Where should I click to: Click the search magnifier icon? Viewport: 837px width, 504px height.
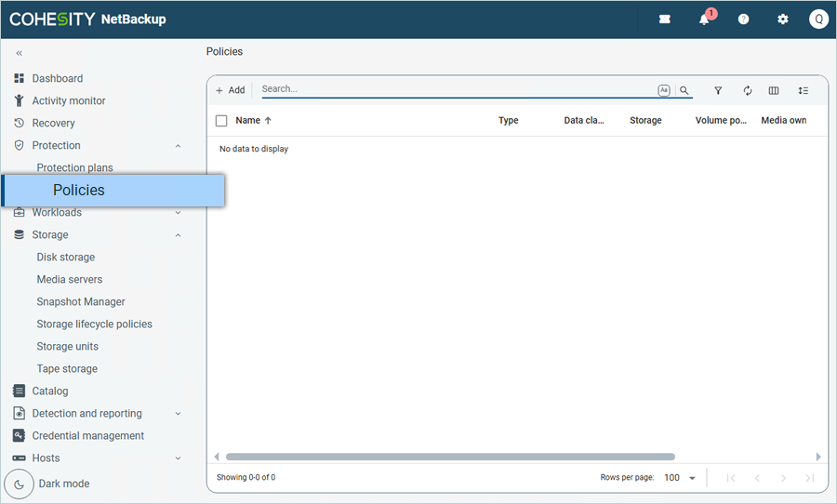pyautogui.click(x=684, y=91)
